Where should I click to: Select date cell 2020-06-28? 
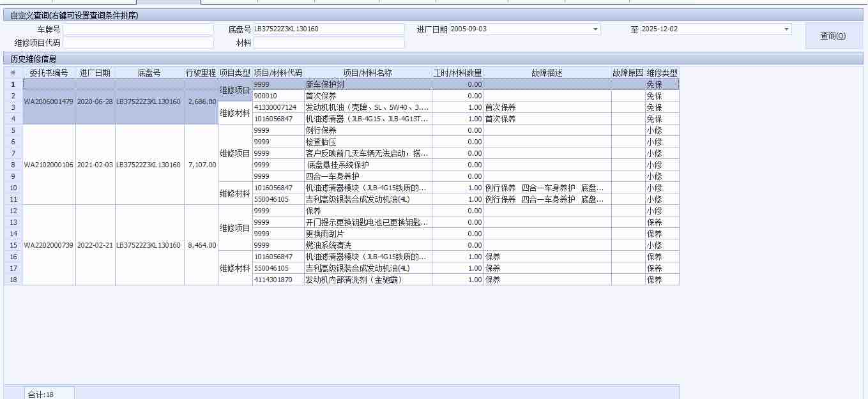(95, 102)
